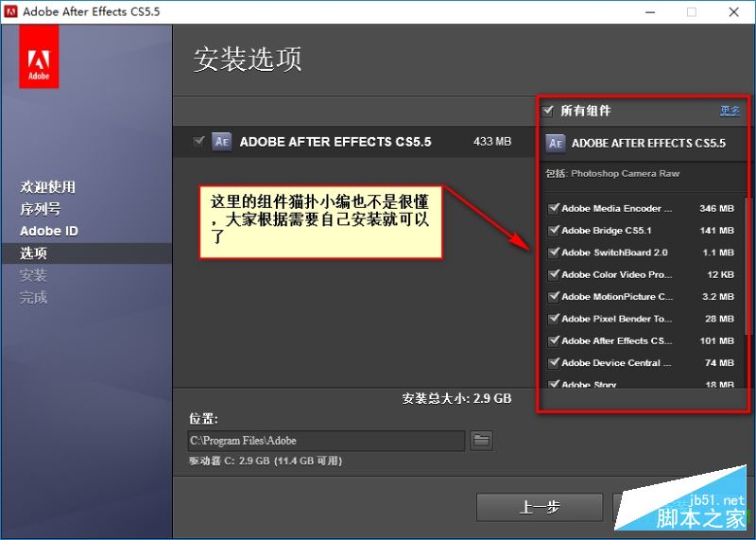Click the AE icon beside the 433 MB entry
The width and height of the screenshot is (756, 540).
[221, 142]
